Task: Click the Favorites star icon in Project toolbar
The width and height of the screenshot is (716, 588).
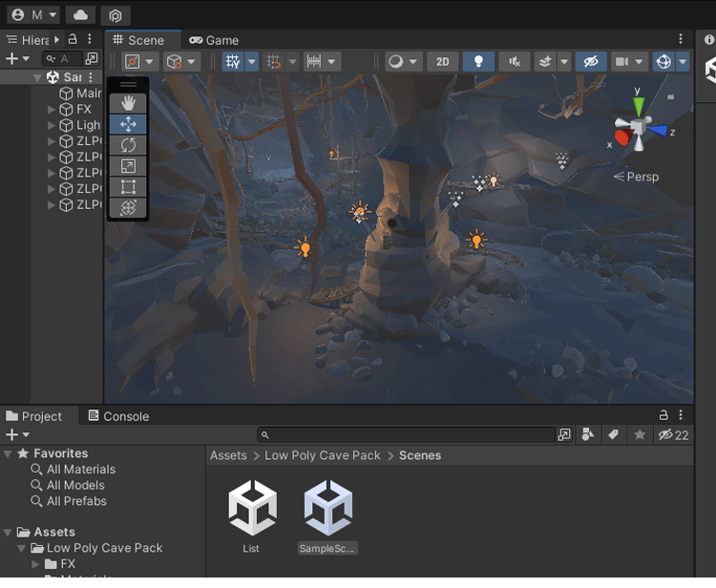Action: pos(640,435)
